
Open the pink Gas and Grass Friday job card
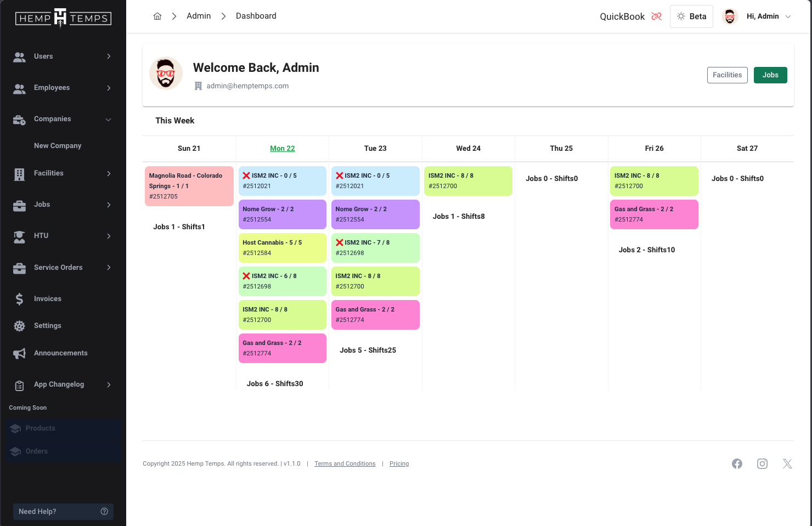654,214
